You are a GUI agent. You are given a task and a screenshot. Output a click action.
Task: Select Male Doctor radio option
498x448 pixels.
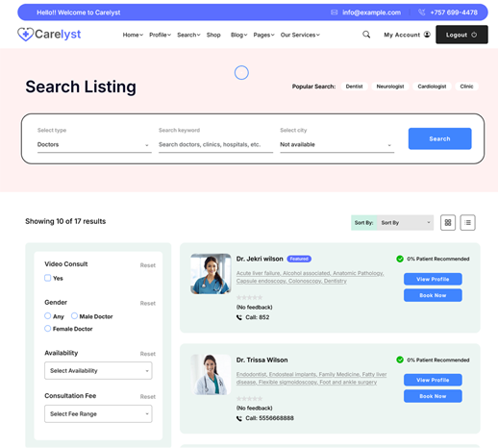pos(74,316)
